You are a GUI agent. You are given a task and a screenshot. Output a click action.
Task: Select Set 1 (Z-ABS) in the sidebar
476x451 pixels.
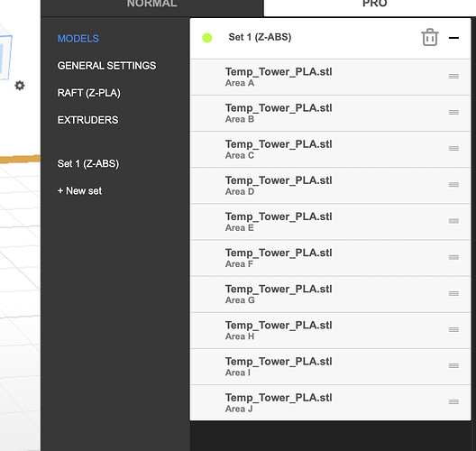coord(88,163)
